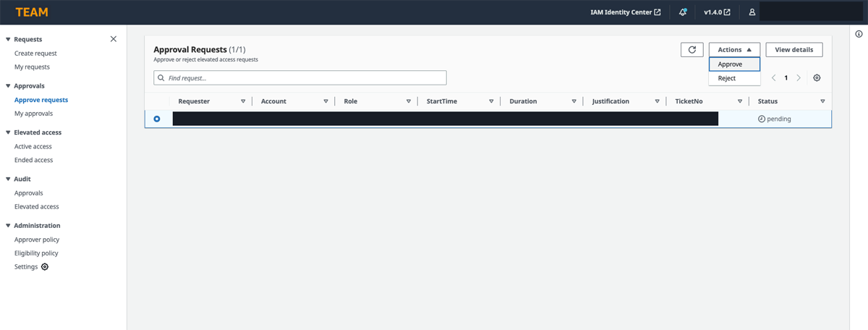Click the View details button
Viewport: 868px width, 330px height.
(793, 50)
